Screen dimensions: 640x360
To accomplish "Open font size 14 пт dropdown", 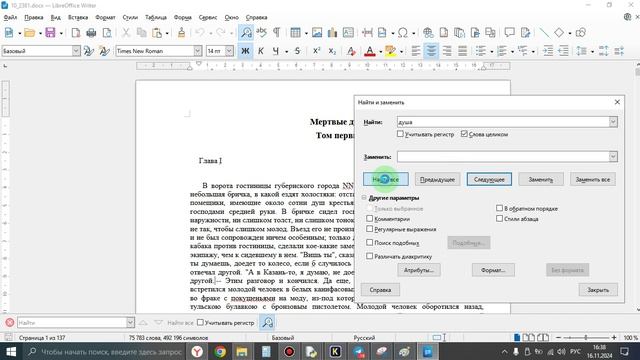I will [229, 51].
